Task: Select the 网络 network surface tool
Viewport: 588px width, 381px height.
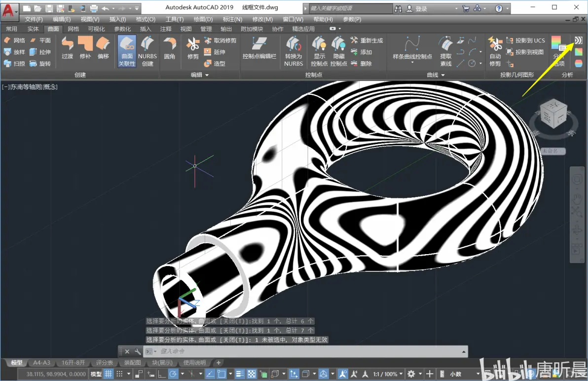Action: pyautogui.click(x=14, y=40)
